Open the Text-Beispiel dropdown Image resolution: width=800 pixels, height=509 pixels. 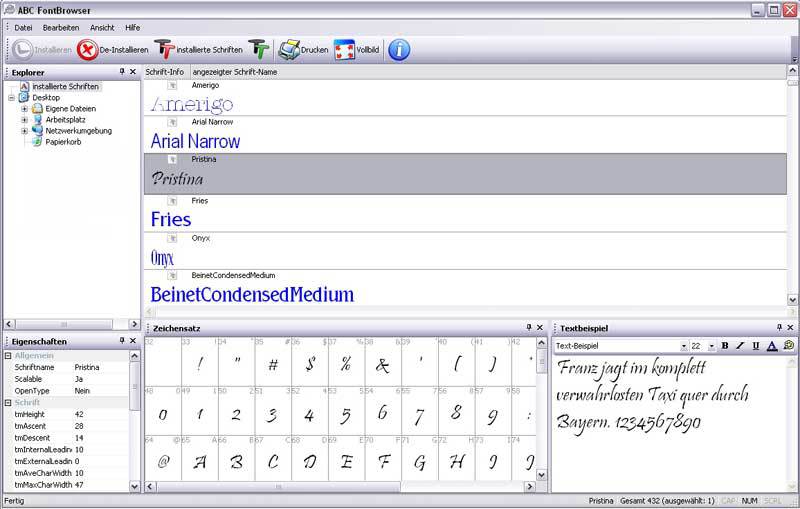click(x=683, y=346)
